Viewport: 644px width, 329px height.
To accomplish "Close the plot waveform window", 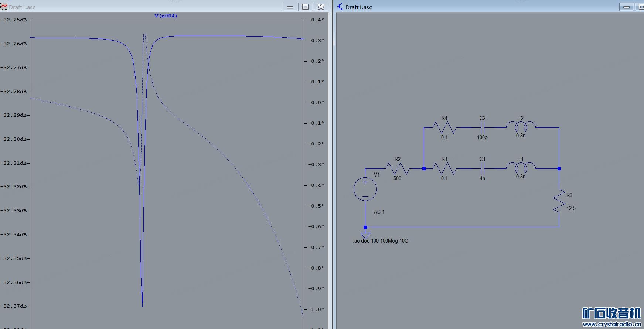I will point(321,7).
